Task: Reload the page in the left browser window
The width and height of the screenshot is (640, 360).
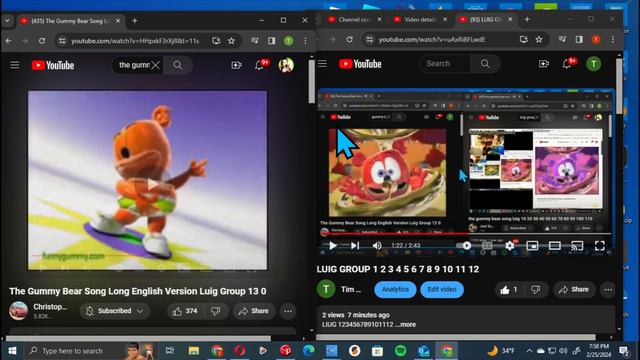Action: click(42, 41)
